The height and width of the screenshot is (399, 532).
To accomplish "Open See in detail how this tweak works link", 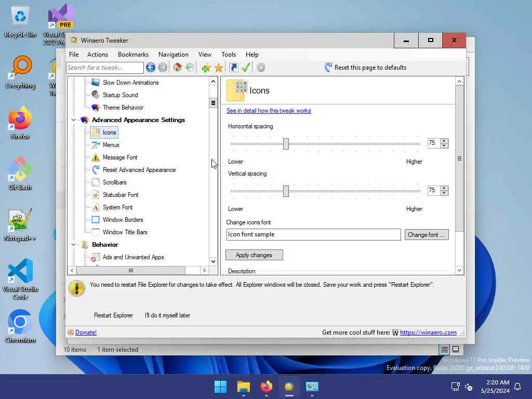I will click(269, 111).
